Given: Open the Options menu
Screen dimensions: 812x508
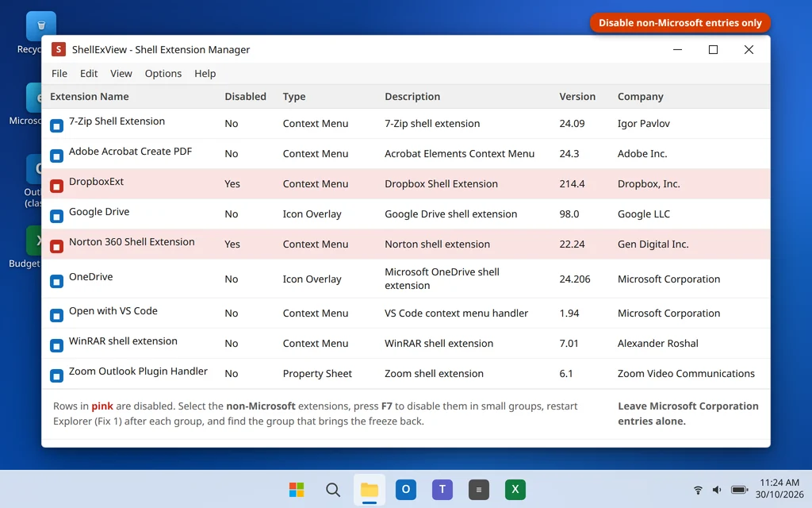Looking at the screenshot, I should [163, 74].
